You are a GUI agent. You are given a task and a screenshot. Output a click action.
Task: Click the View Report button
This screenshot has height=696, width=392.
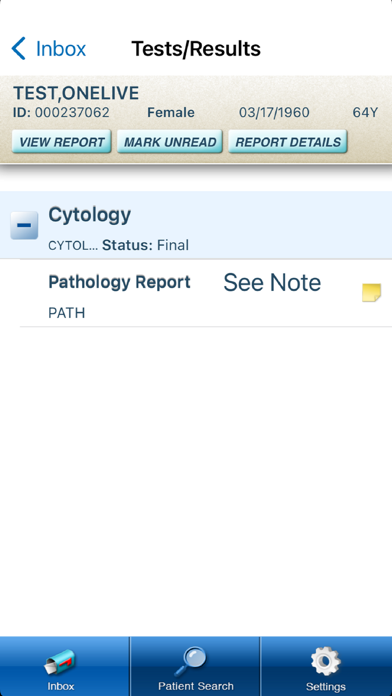[x=61, y=142]
